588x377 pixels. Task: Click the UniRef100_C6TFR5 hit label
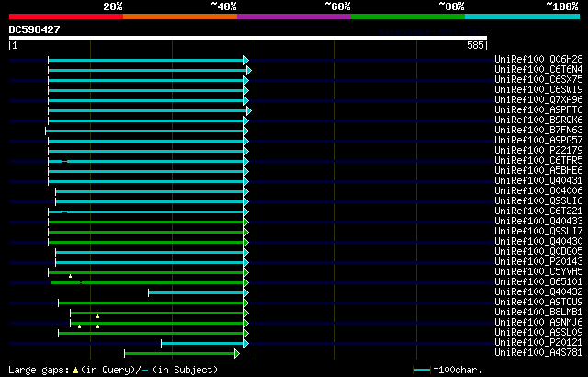(x=539, y=161)
